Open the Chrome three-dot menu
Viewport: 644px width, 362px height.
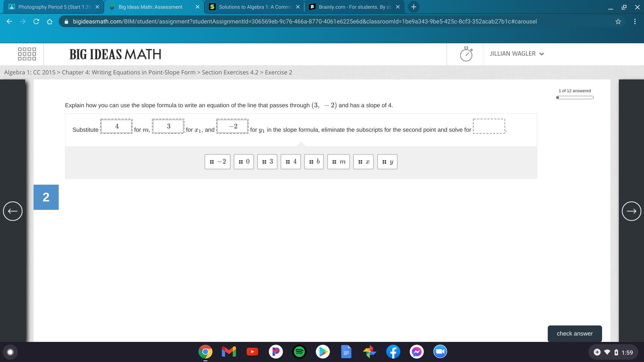(x=635, y=21)
